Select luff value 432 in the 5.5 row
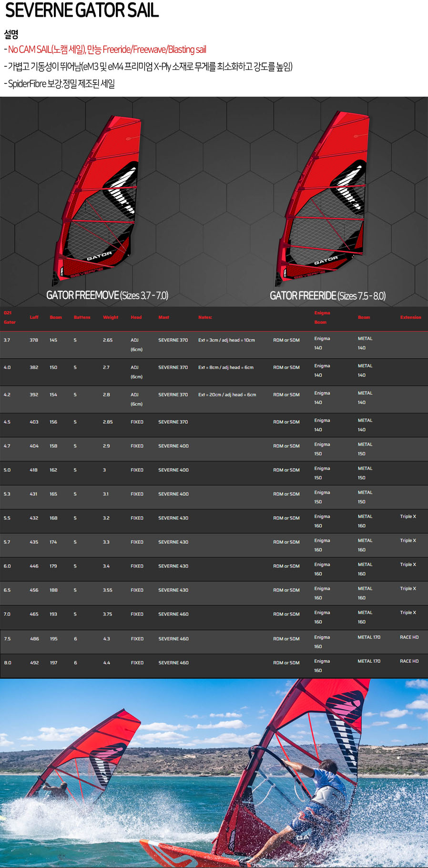The image size is (428, 868). 34,518
